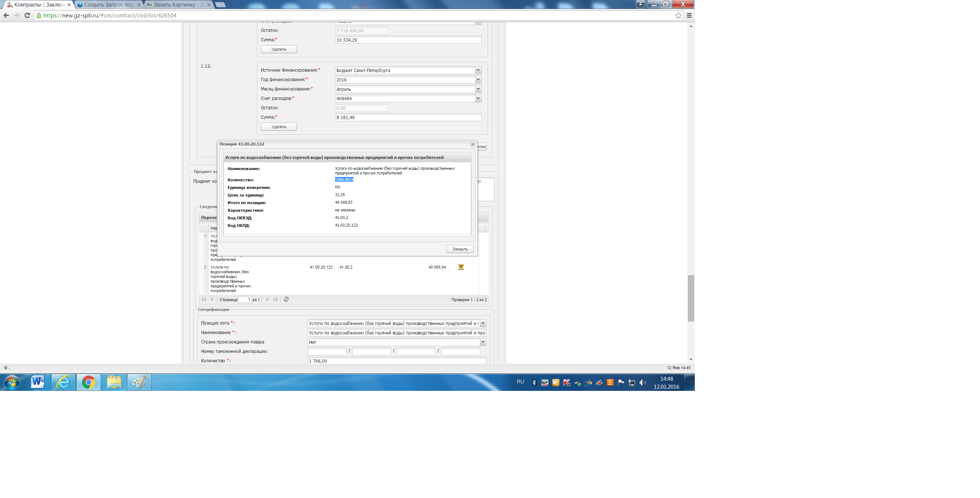Go to next page in grid pager
The image size is (980, 498).
coord(267,299)
